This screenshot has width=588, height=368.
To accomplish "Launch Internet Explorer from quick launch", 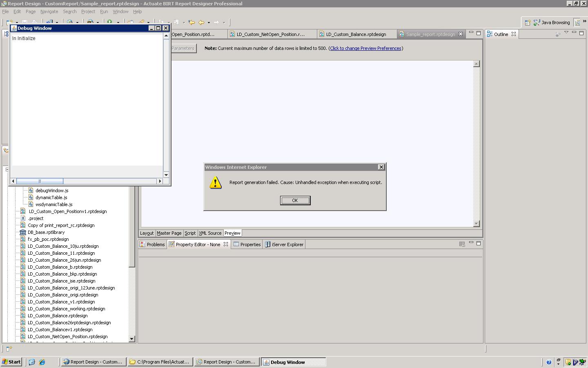I will pyautogui.click(x=42, y=362).
